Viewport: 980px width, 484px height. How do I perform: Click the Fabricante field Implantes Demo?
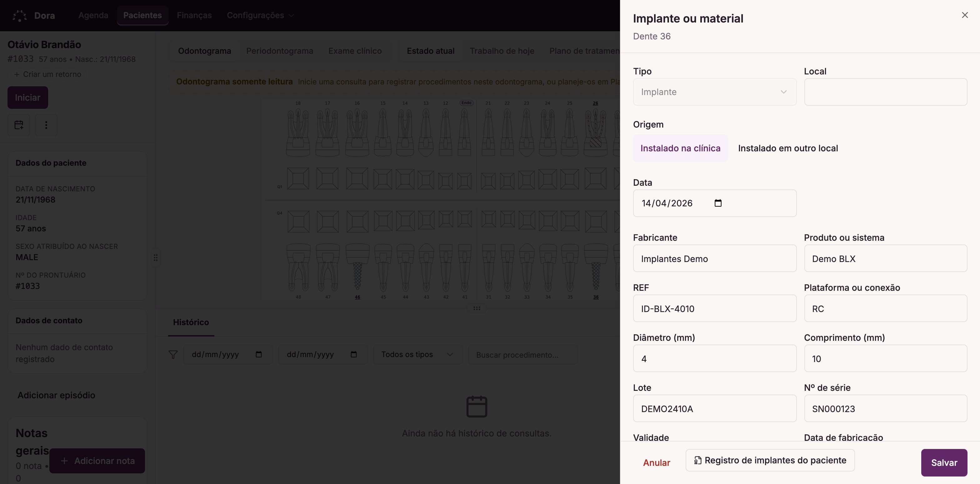(x=714, y=258)
